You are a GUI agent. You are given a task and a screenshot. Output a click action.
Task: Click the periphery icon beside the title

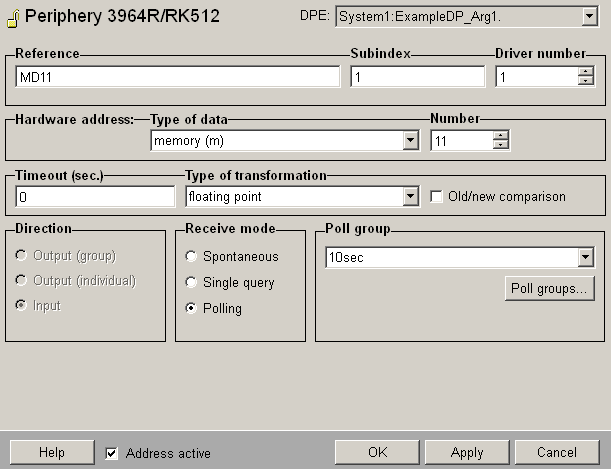pos(10,16)
